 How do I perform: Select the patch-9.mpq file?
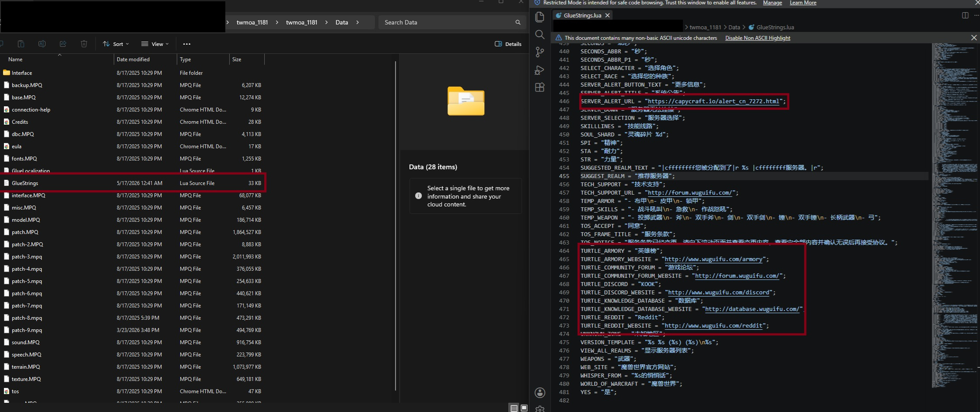click(132, 330)
